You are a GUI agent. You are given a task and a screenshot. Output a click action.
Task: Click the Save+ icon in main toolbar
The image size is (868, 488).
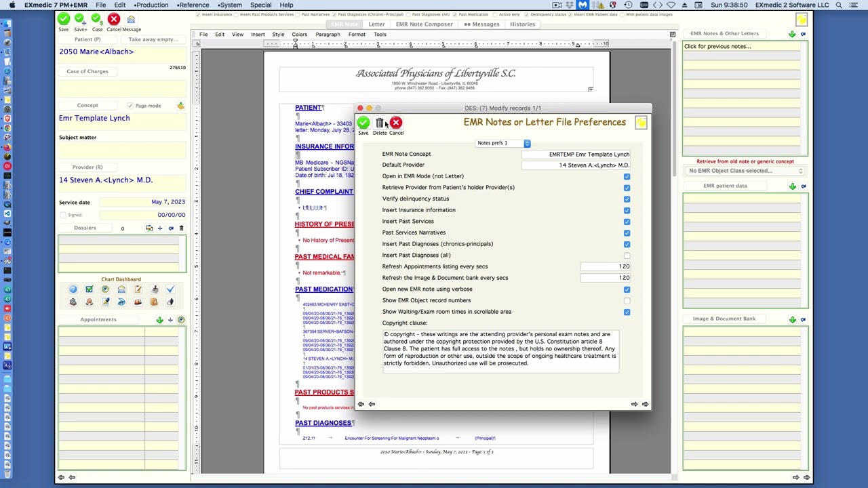click(80, 19)
